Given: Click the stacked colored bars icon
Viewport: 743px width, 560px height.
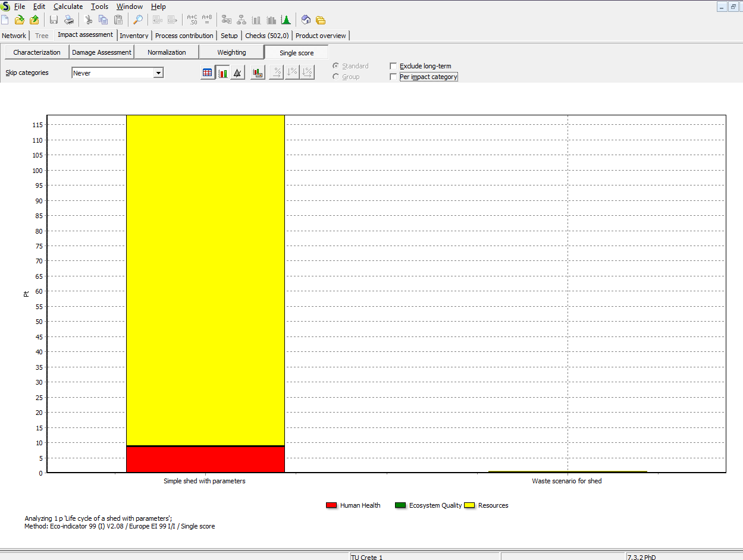Looking at the screenshot, I should click(x=258, y=73).
